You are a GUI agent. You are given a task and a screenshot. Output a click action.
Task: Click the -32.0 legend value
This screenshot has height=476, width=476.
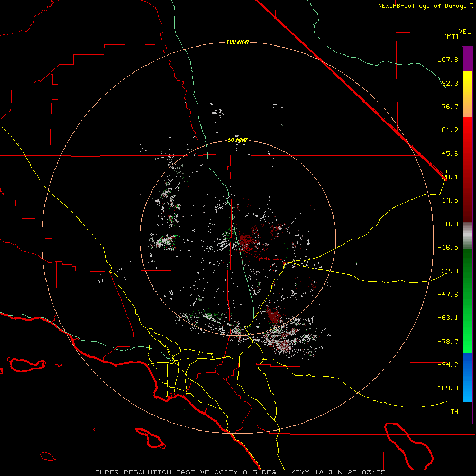tap(448, 271)
